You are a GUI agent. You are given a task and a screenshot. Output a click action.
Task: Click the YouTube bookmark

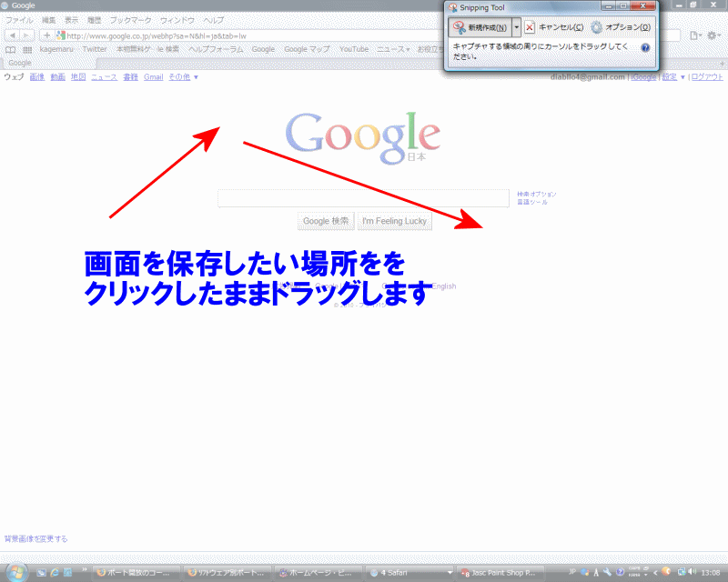click(x=354, y=49)
